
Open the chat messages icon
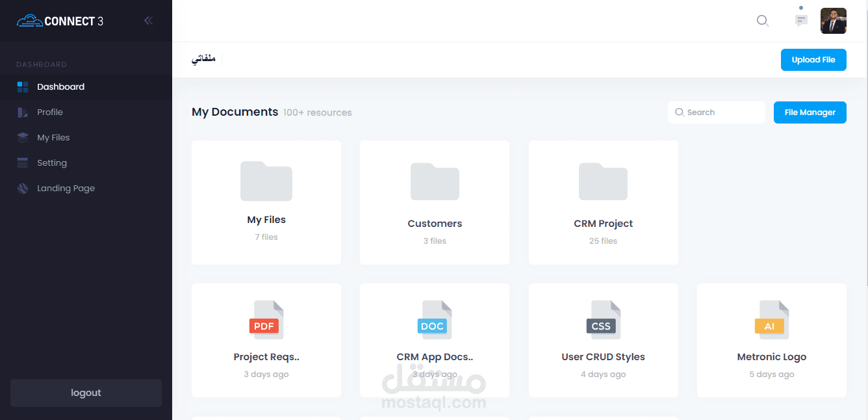[x=801, y=20]
